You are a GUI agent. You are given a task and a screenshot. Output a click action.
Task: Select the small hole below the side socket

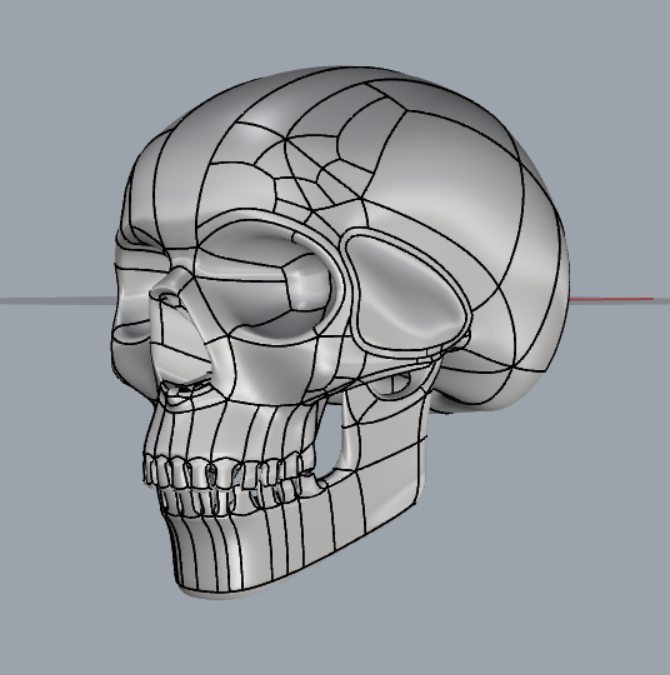(395, 382)
